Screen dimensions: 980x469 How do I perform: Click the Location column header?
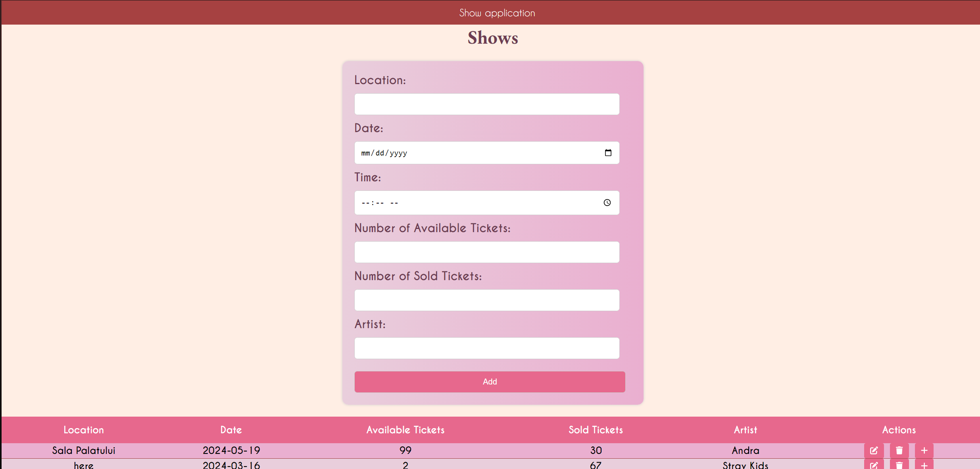[84, 430]
